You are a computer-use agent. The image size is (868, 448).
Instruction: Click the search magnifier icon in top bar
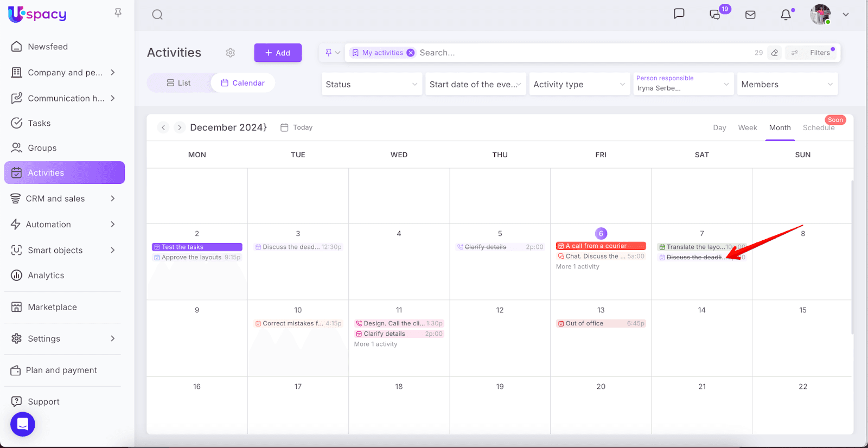pyautogui.click(x=157, y=15)
